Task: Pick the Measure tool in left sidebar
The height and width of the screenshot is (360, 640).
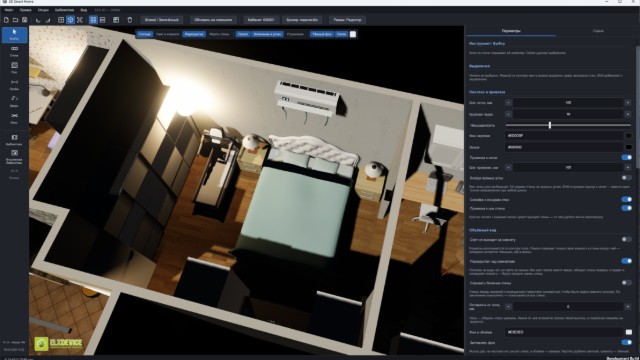Action: [x=14, y=102]
